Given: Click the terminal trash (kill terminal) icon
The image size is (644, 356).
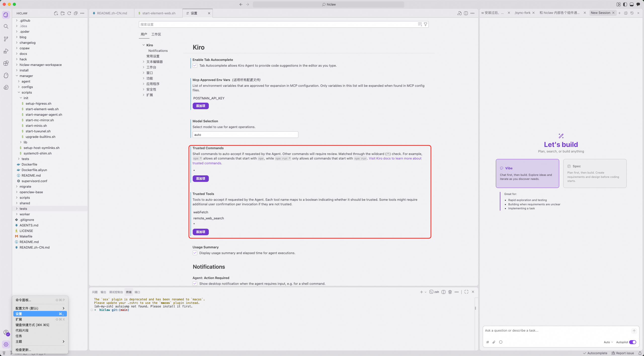Looking at the screenshot, I should 450,292.
